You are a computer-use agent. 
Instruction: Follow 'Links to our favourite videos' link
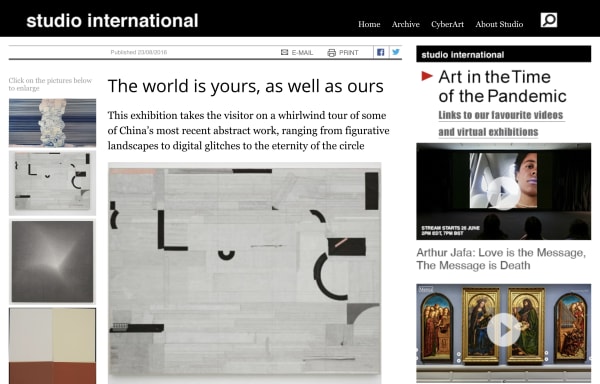coord(501,115)
